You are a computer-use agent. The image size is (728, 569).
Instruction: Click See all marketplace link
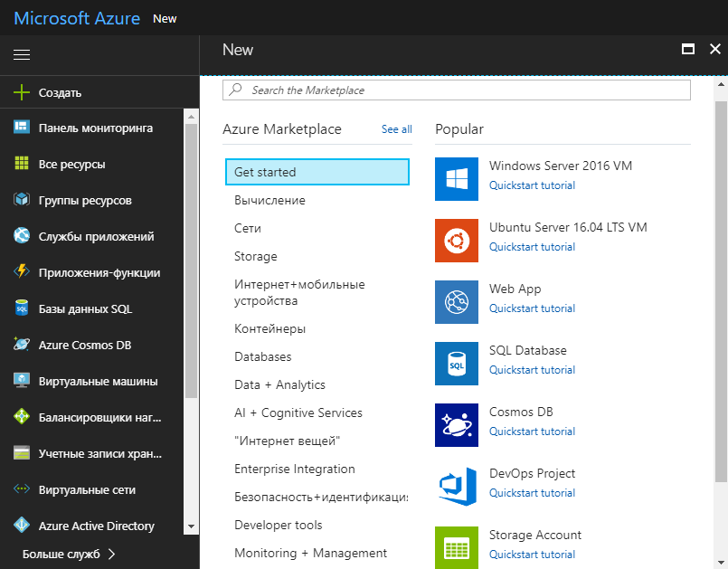pyautogui.click(x=396, y=129)
